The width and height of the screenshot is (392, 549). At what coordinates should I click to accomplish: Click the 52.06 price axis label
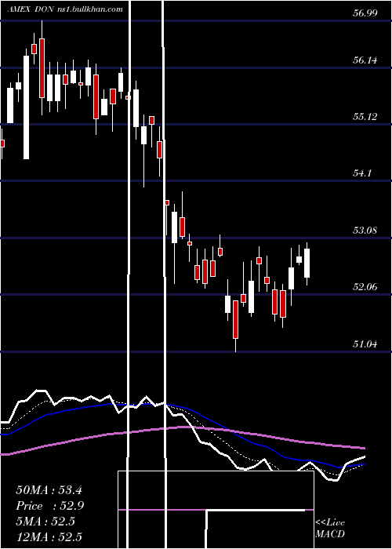click(x=365, y=287)
